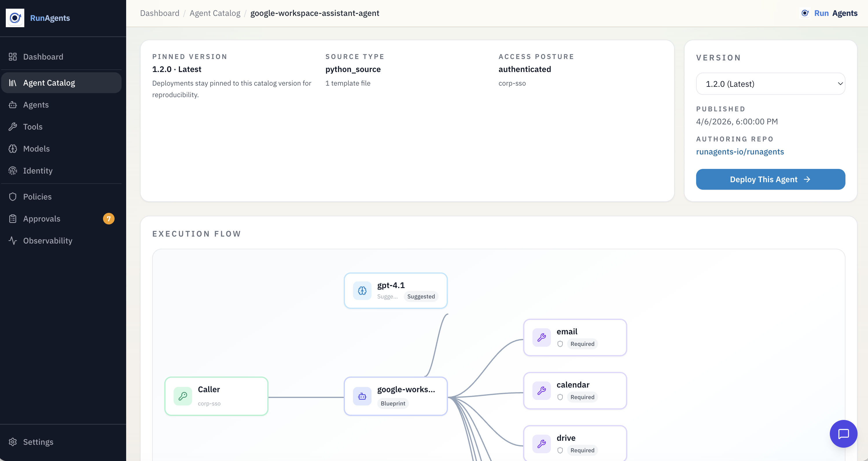This screenshot has height=461, width=868.
Task: Open the runagents-io/runagents repo link
Action: (x=740, y=152)
